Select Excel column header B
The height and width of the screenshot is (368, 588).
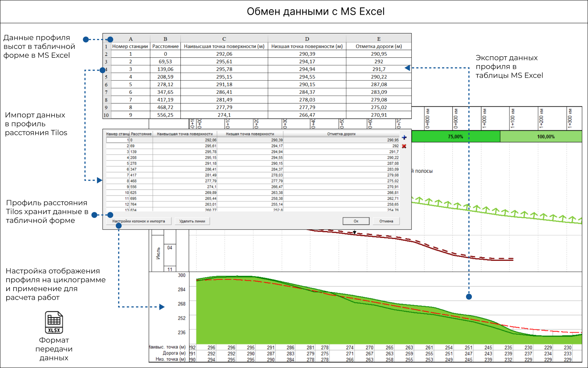[x=165, y=39]
